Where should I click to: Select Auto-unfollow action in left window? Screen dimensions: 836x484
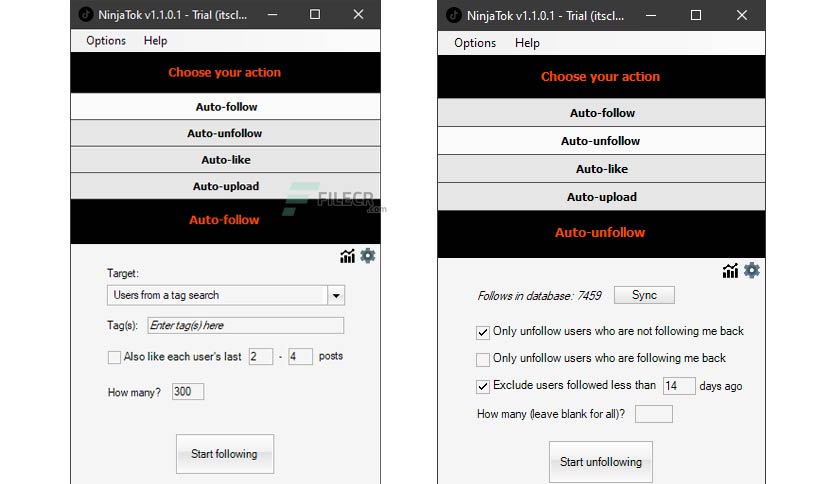click(226, 133)
